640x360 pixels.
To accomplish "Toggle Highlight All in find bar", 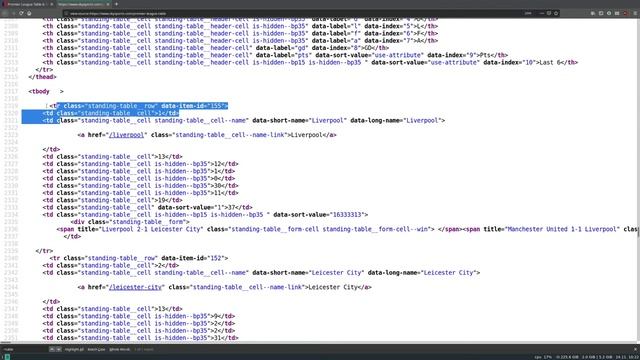I will tap(74, 349).
